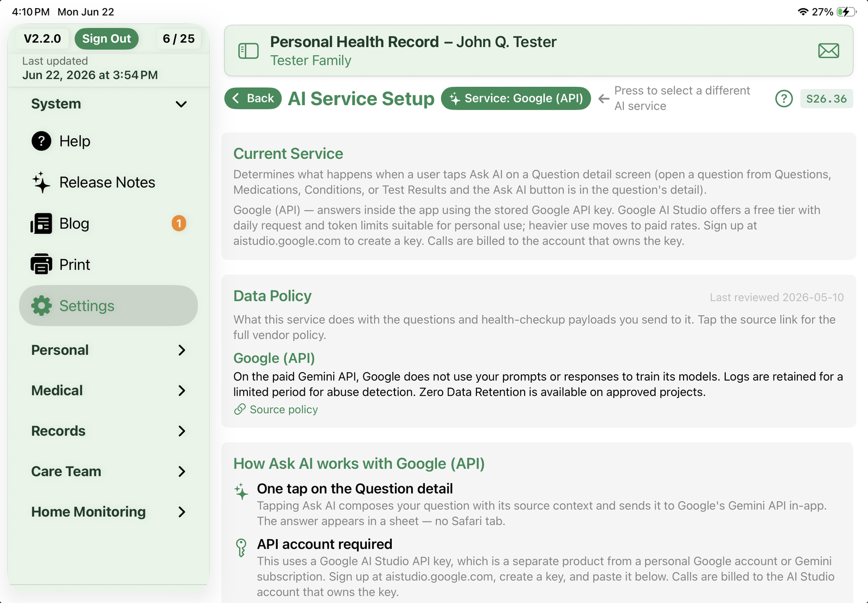This screenshot has width=868, height=603.
Task: Tap the S26.36 screen code badge
Action: (x=826, y=99)
